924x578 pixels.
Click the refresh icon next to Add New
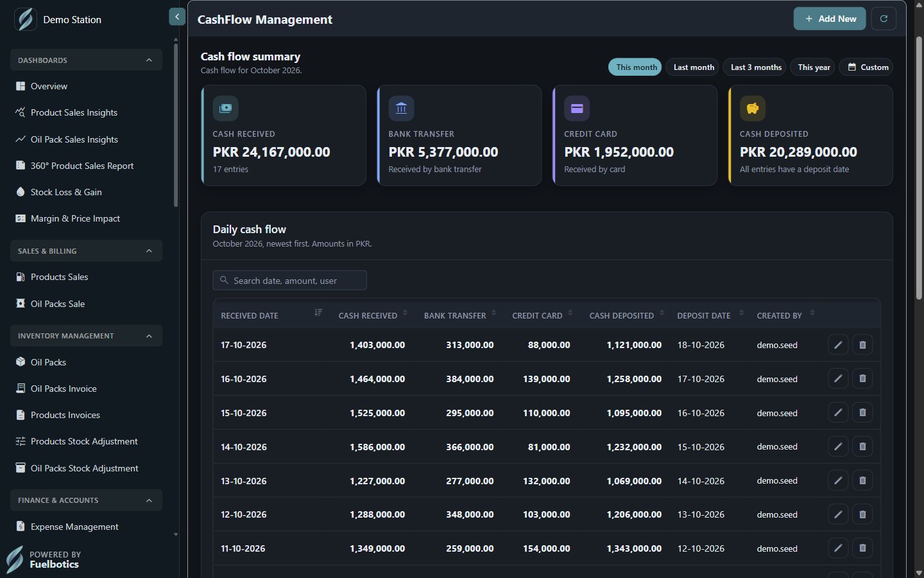click(x=884, y=19)
